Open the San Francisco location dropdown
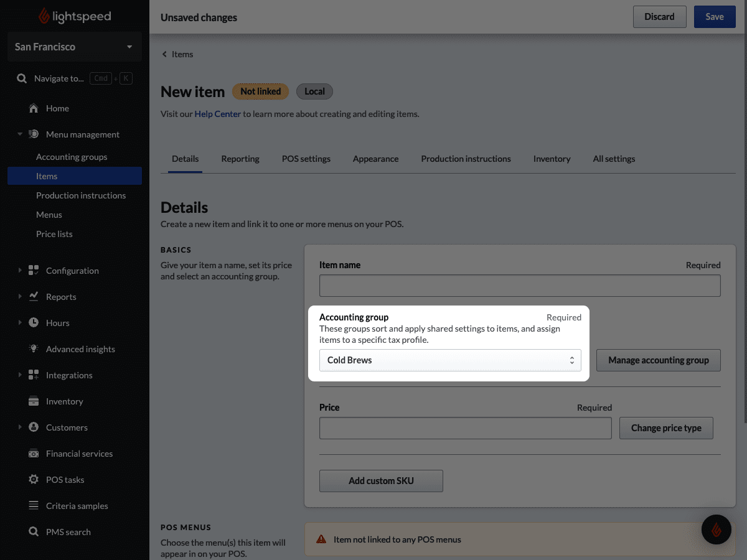The width and height of the screenshot is (747, 560). (74, 47)
